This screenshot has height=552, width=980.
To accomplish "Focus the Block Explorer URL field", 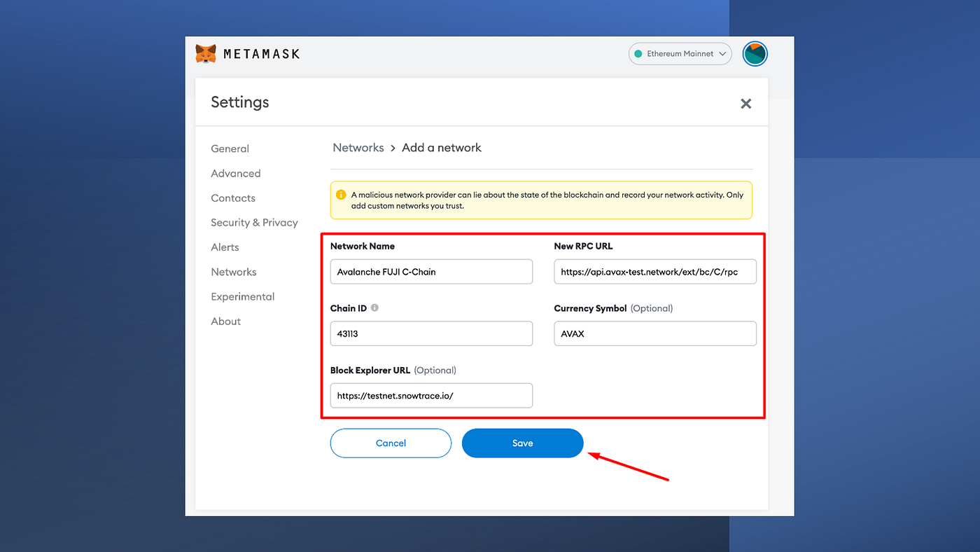I will click(431, 395).
